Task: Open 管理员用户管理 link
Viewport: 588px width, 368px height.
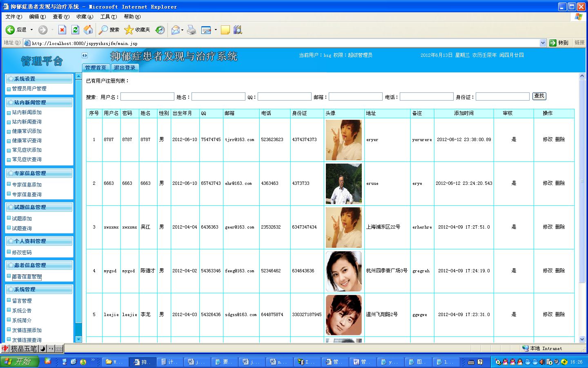Action: tap(29, 89)
